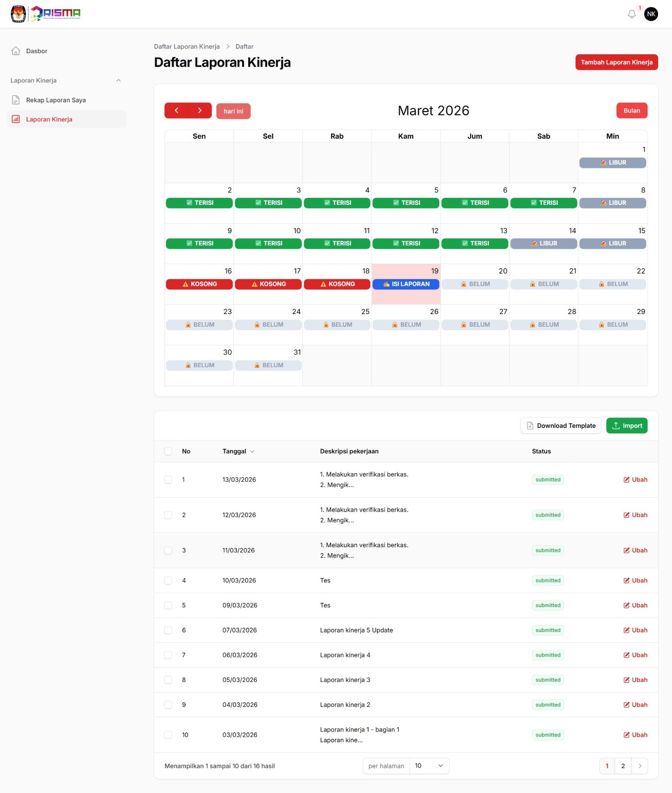Toggle the select-all checkbox in table header
This screenshot has height=793, width=672.
[168, 451]
